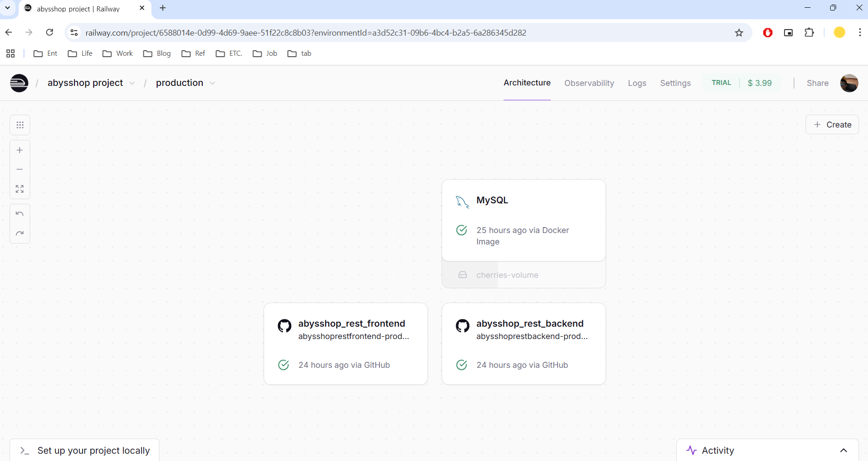
Task: Click '25 hours ago via Docker Image' text
Action: point(522,236)
